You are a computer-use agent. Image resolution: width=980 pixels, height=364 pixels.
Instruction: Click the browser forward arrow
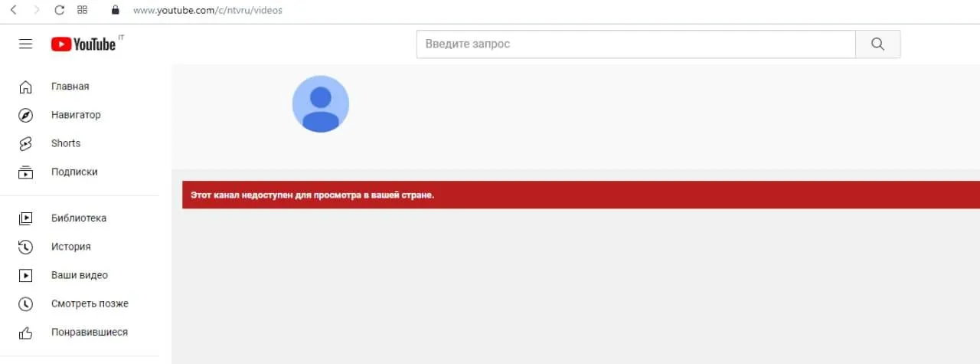(x=37, y=11)
